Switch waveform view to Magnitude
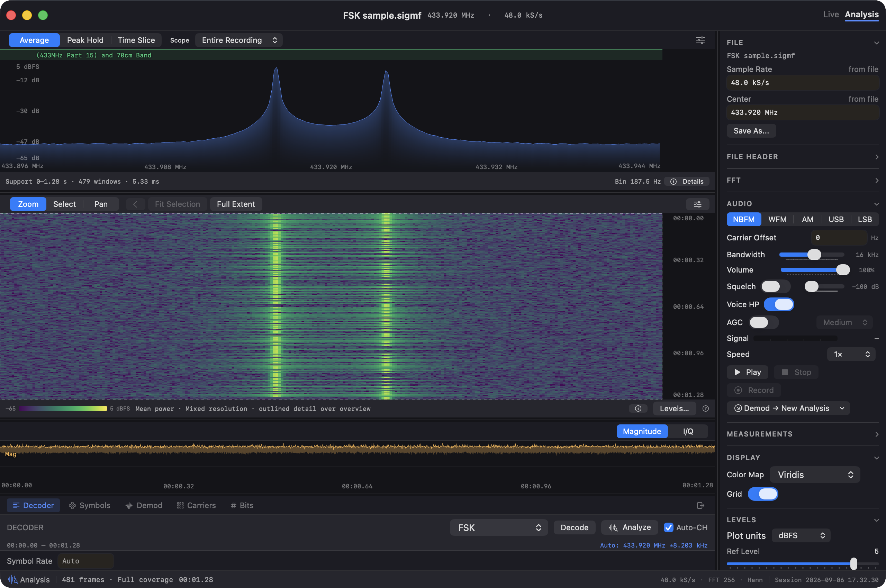Screen dimensions: 886x588 point(642,431)
